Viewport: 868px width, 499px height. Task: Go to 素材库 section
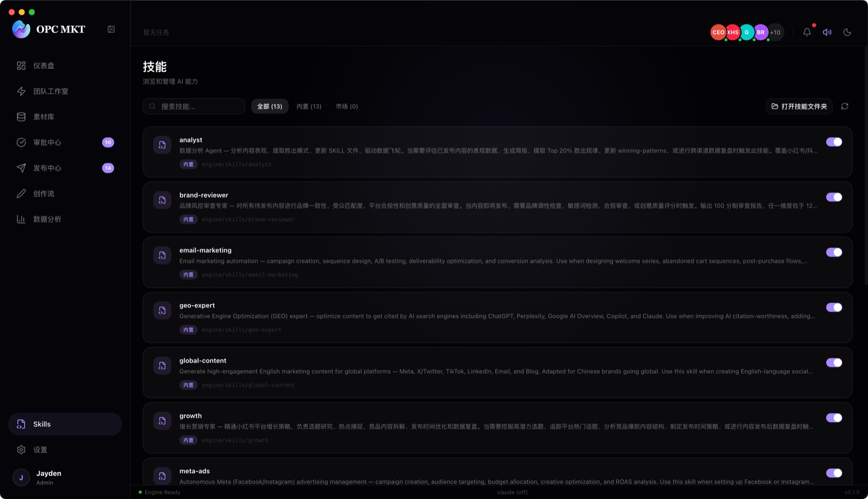pos(65,117)
